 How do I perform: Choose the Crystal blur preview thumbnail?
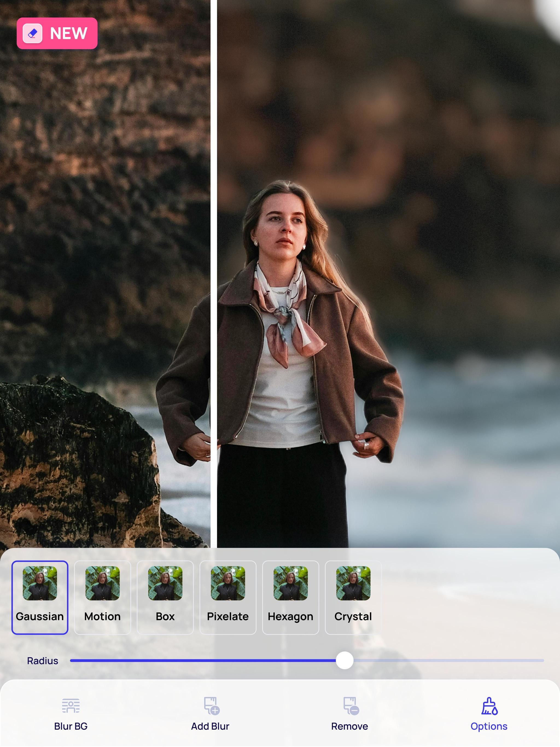click(353, 583)
